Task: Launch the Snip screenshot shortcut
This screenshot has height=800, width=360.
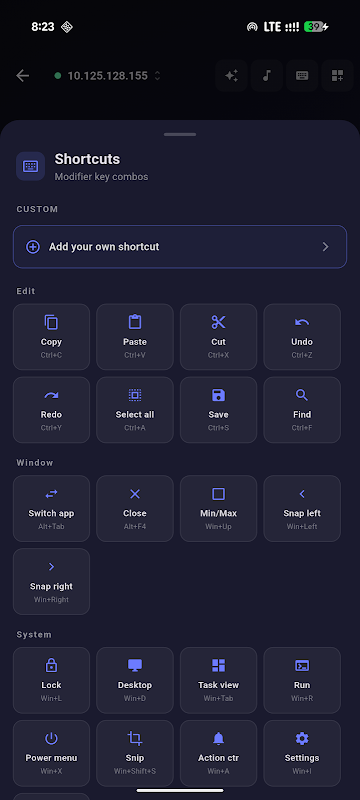Action: click(x=135, y=753)
